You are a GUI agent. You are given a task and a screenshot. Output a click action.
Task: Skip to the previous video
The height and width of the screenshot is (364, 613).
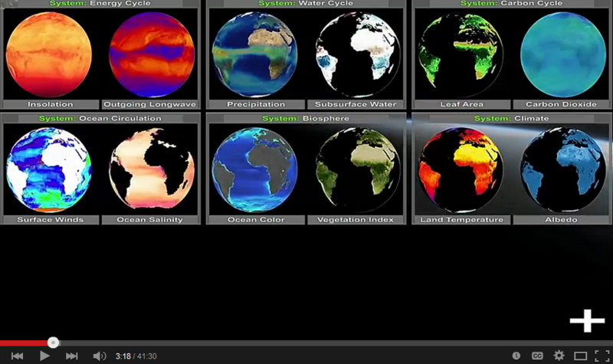(x=17, y=356)
